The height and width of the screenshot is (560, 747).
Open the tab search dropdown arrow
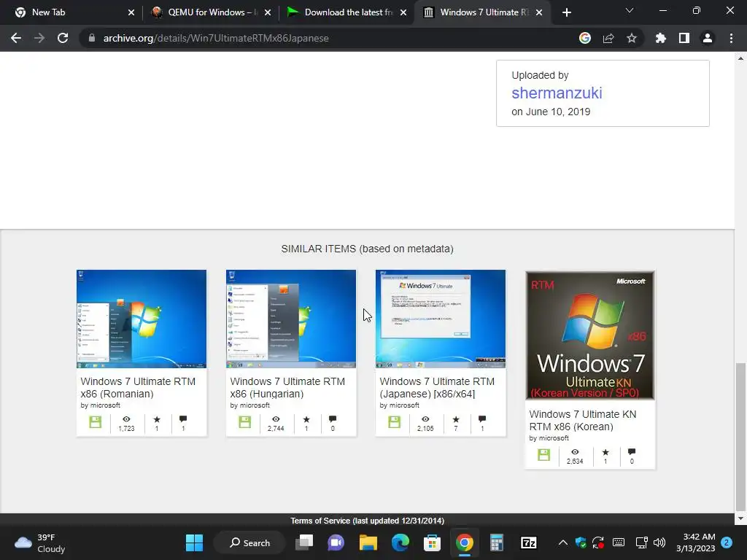coord(630,10)
